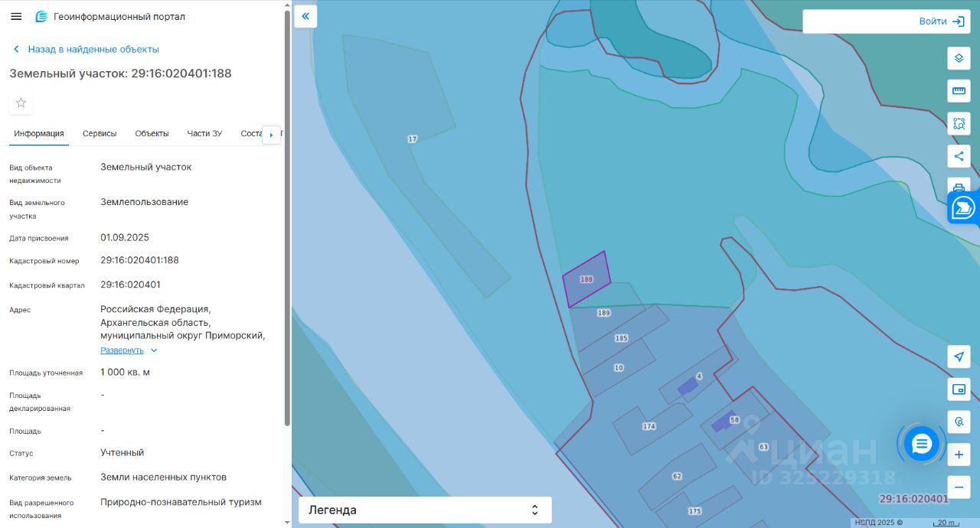Select the ruler measurement tool
980x528 pixels.
click(x=959, y=91)
